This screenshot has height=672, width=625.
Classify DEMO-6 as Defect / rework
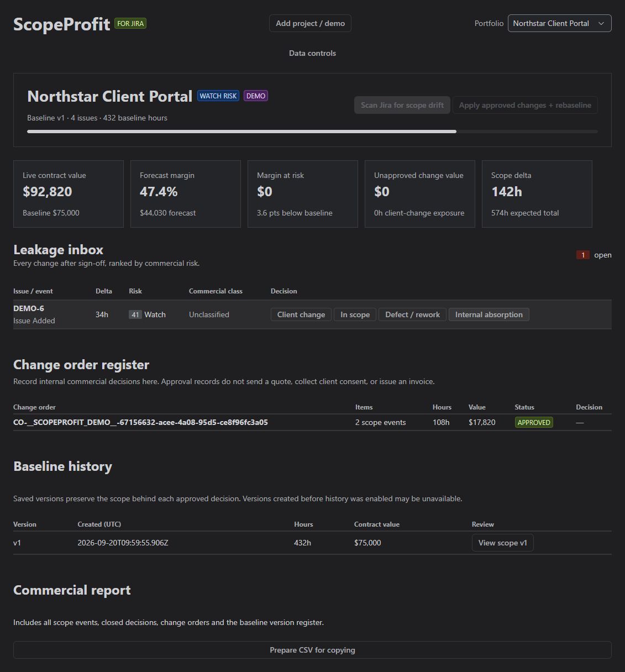click(412, 314)
